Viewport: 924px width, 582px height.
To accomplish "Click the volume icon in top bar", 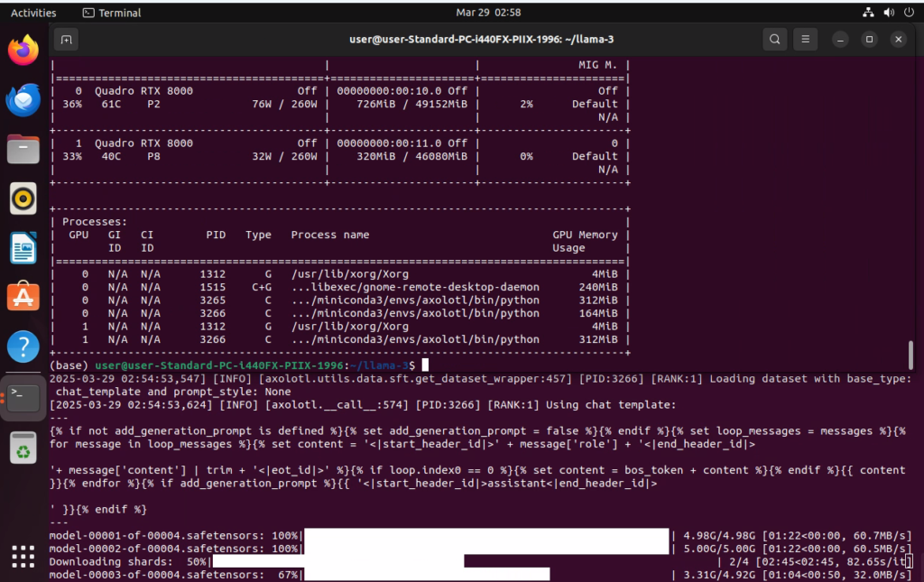I will pyautogui.click(x=886, y=13).
